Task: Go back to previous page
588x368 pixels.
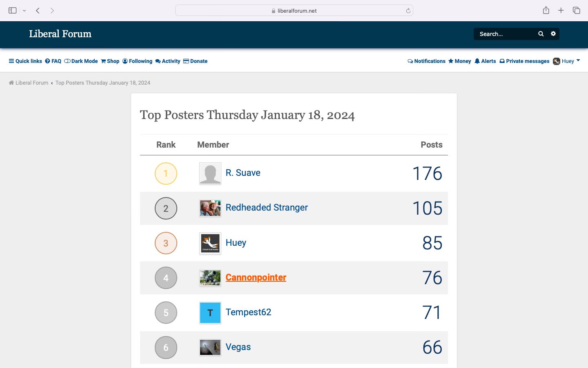Action: (x=38, y=11)
